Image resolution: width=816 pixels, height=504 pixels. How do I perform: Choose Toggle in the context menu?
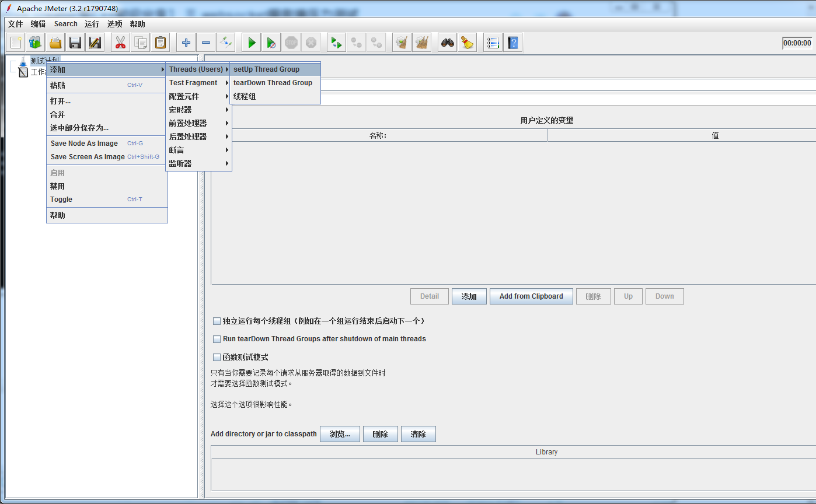[107, 199]
